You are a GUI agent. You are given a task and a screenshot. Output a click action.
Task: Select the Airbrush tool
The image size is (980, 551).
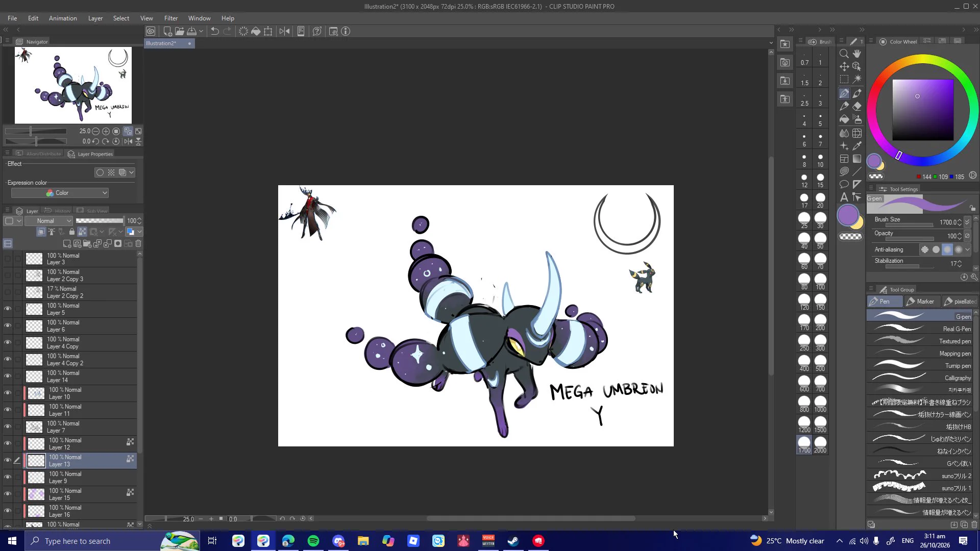tap(857, 119)
